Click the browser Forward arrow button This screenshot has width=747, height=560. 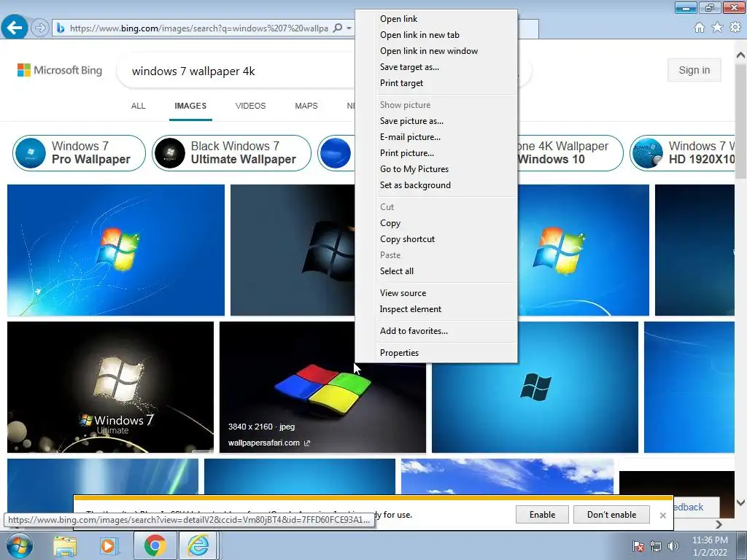click(x=40, y=28)
